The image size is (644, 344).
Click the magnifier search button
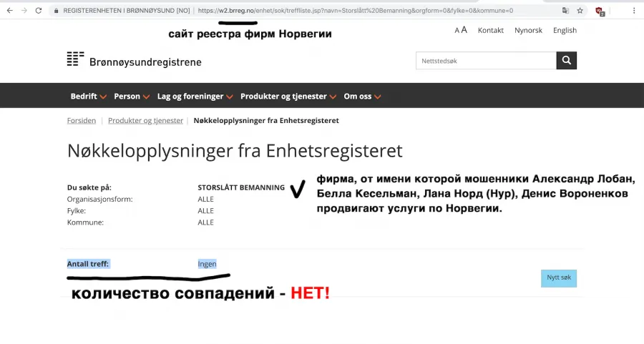click(567, 60)
